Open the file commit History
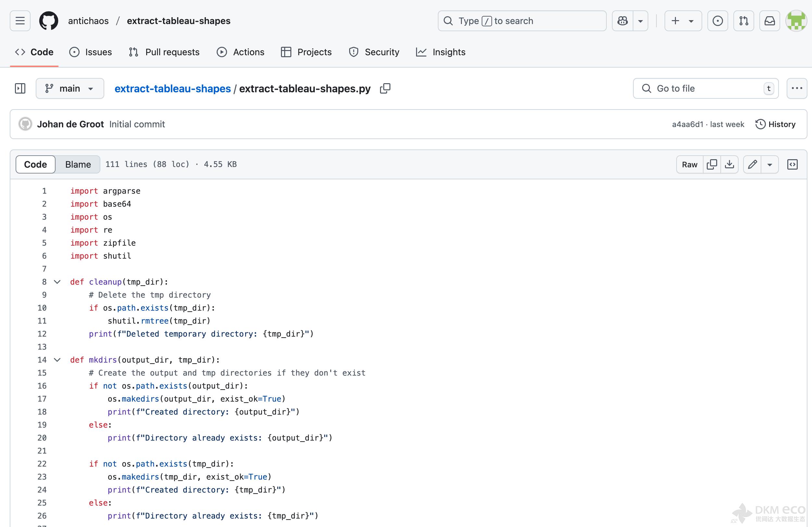 point(776,124)
